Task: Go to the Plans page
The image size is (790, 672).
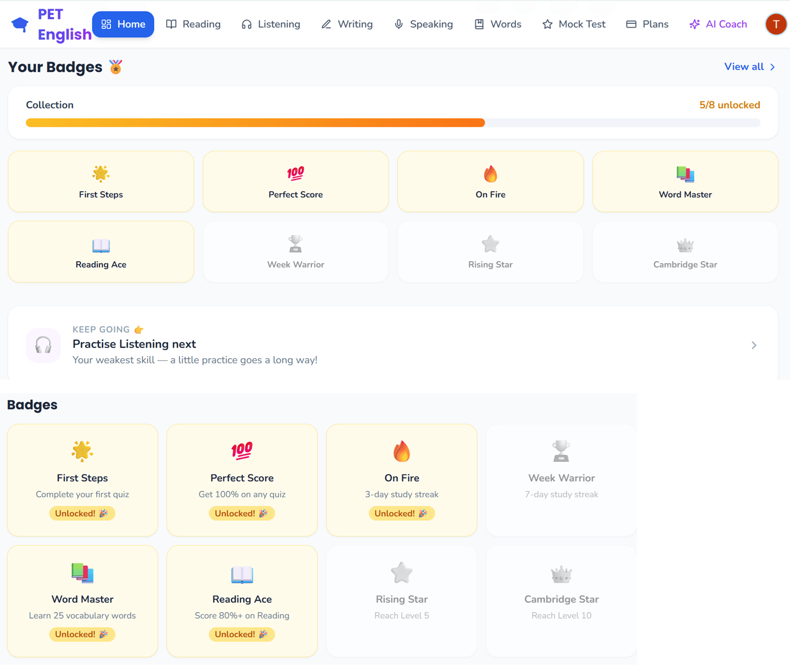Action: coord(647,25)
